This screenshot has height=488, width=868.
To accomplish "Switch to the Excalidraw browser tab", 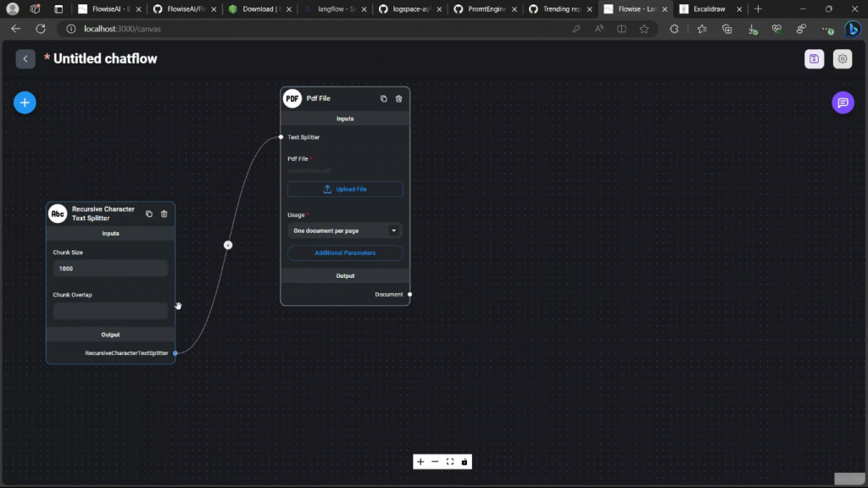I will tap(708, 8).
